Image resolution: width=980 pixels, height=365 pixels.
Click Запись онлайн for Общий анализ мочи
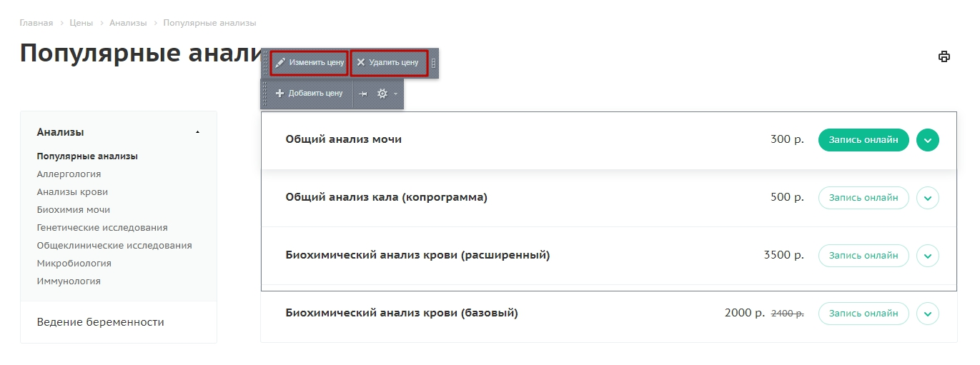click(863, 140)
